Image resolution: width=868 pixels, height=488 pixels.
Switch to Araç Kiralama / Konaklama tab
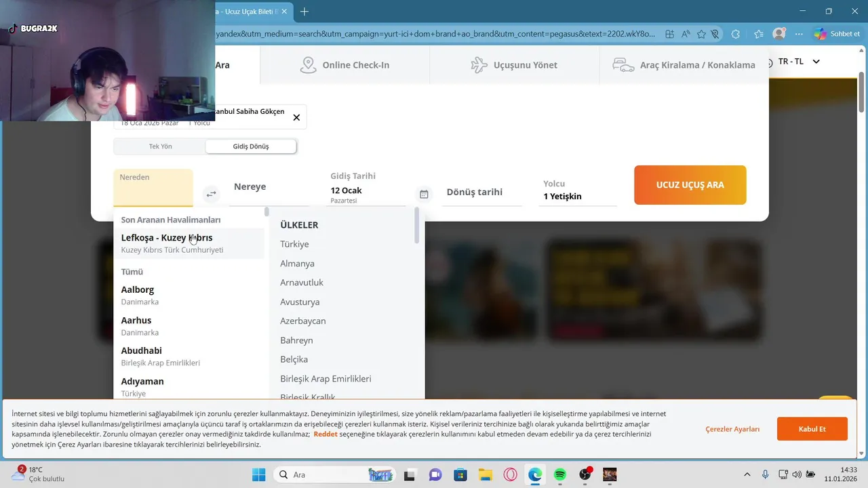684,65
